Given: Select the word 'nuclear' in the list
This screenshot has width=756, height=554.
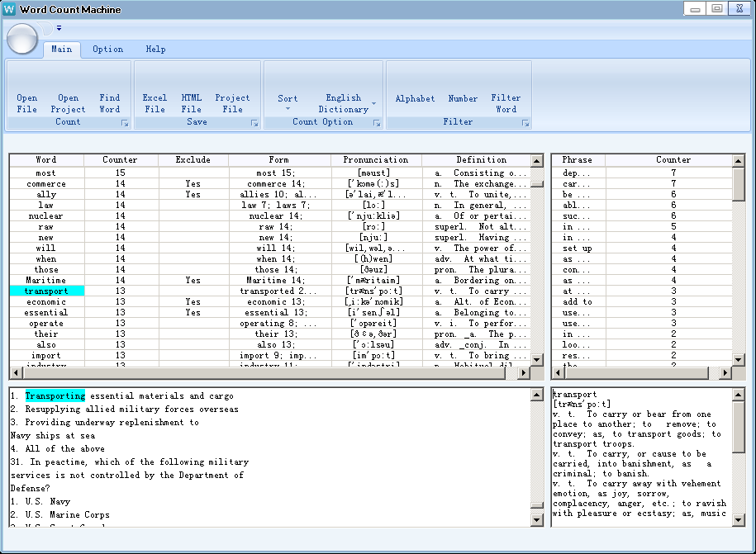Looking at the screenshot, I should tap(46, 215).
